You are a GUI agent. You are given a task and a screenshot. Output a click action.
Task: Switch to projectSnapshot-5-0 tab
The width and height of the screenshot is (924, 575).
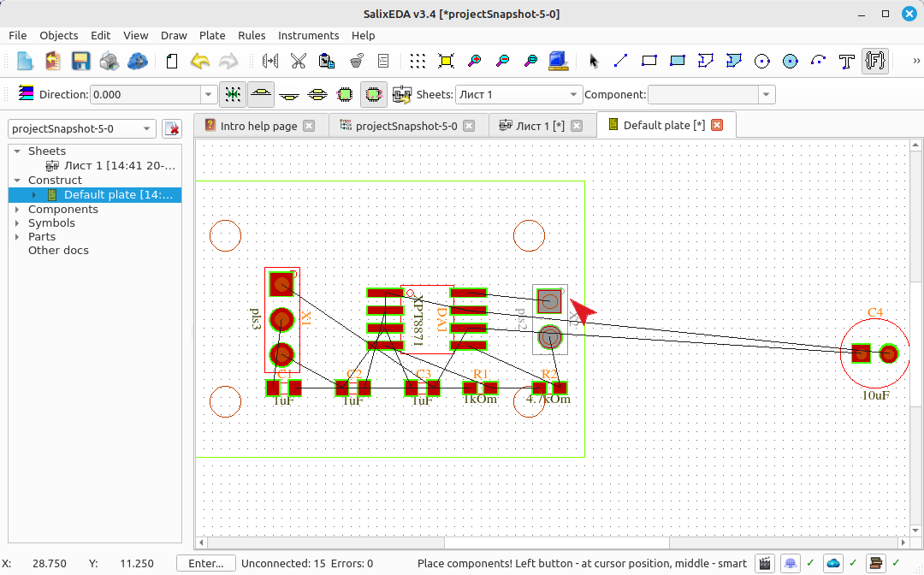coord(406,126)
